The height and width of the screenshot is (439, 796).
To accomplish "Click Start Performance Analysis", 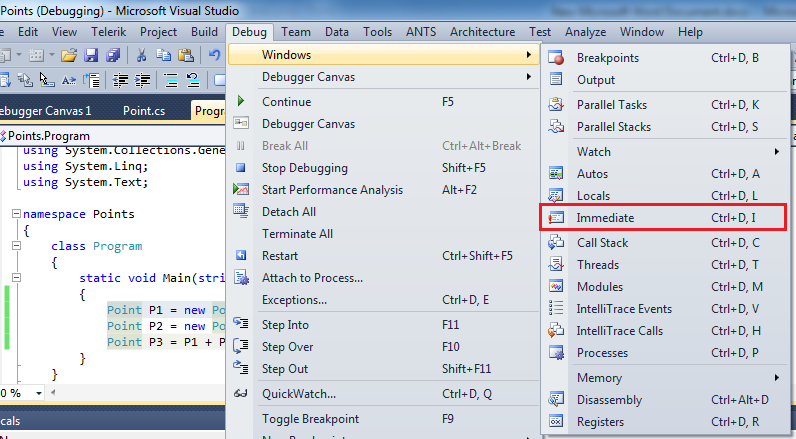I will pyautogui.click(x=383, y=190).
